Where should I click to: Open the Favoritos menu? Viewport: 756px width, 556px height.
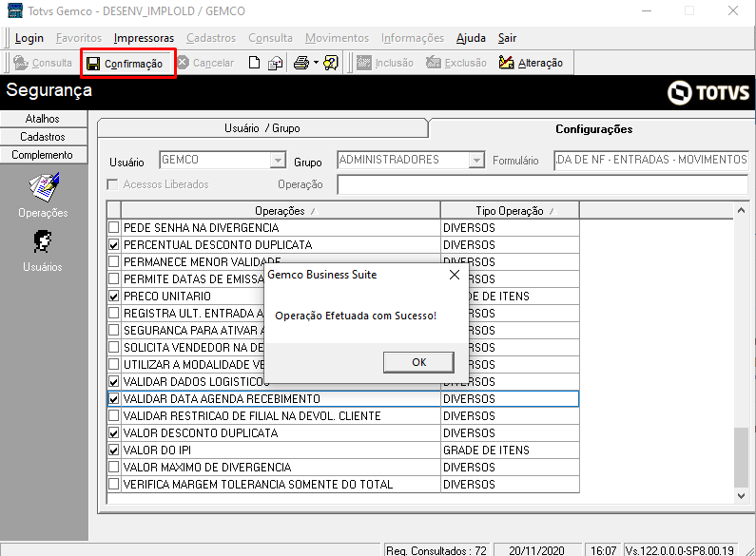(79, 38)
